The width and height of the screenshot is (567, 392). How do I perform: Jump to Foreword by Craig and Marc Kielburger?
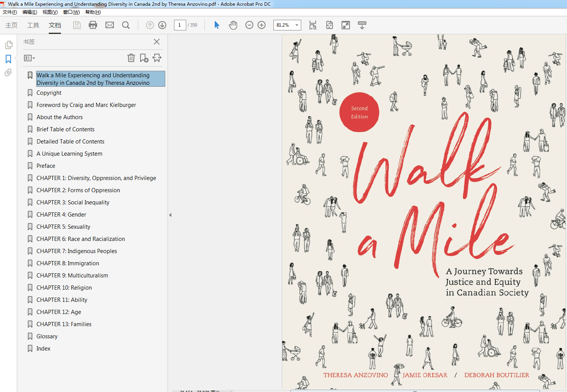click(86, 105)
